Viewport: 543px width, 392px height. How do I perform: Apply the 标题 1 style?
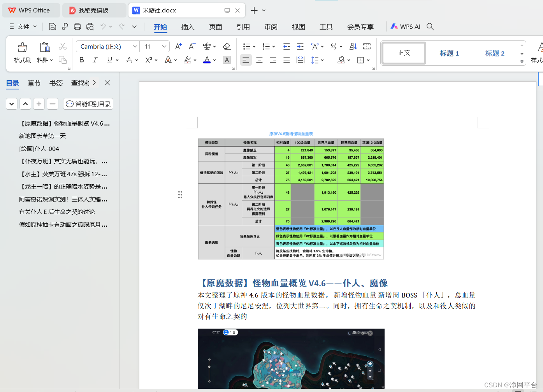449,53
